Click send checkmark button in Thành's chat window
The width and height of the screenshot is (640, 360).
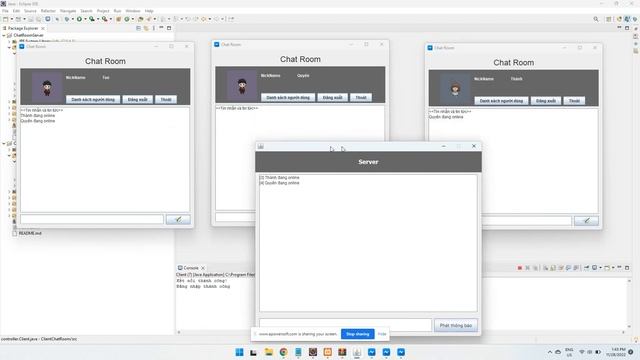[587, 221]
